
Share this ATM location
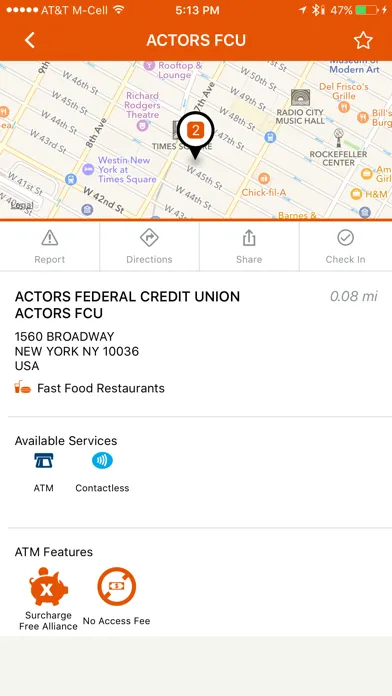[249, 247]
